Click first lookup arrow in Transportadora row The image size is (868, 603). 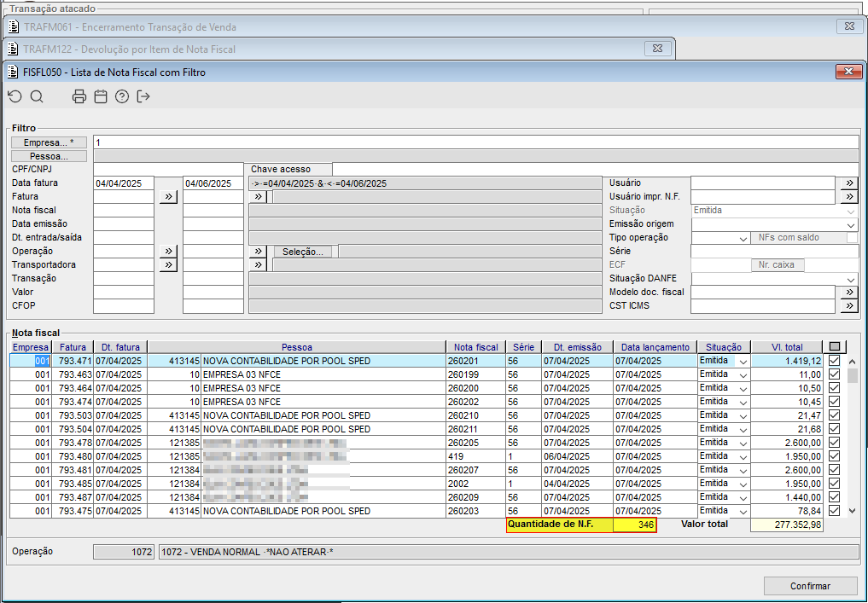coord(168,265)
